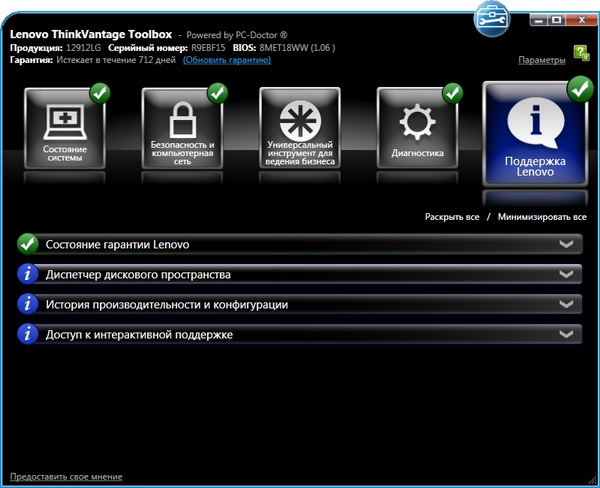600x488 pixels.
Task: Open the Диагностика gear tile
Action: 418,130
